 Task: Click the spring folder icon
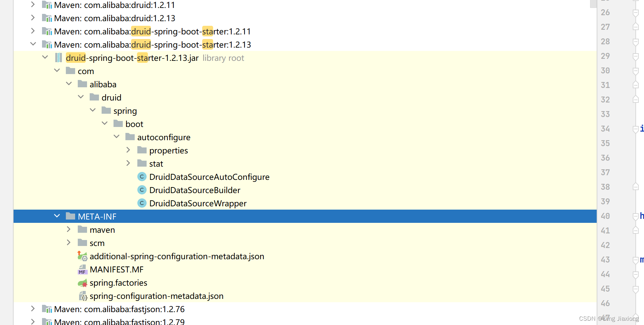pyautogui.click(x=106, y=110)
